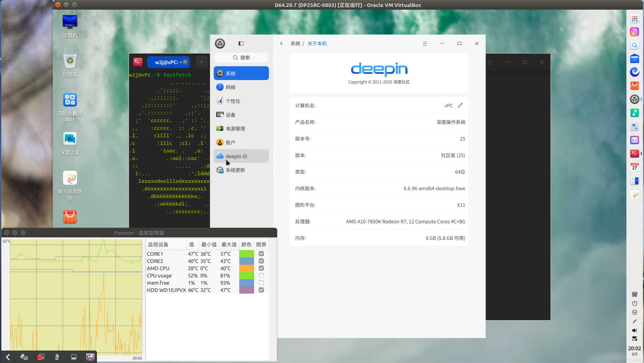This screenshot has width=644, height=363.
Task: Close the w2j@vPC terminal tab
Action: pos(185,62)
